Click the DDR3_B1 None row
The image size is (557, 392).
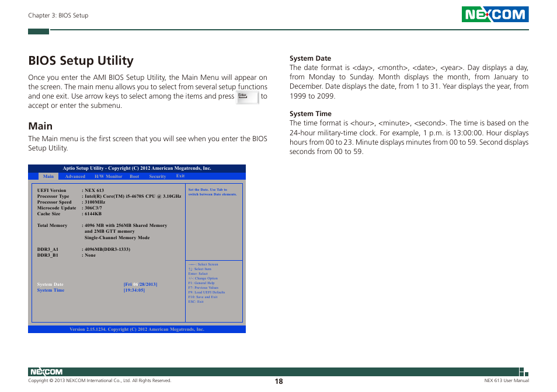click(67, 255)
